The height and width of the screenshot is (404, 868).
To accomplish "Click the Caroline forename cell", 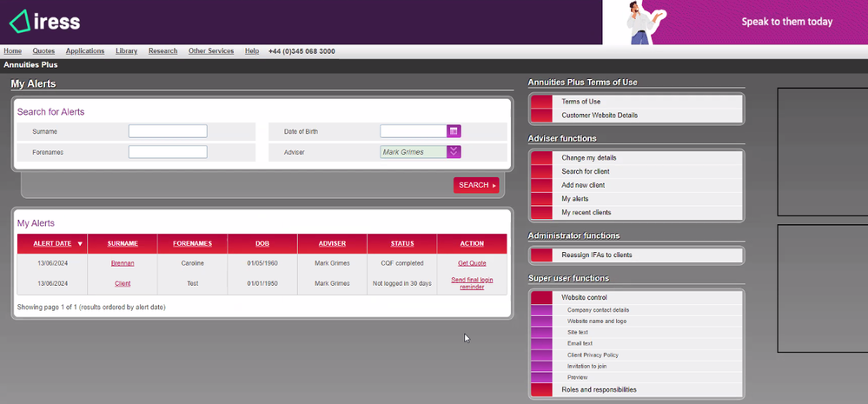I will [x=192, y=263].
